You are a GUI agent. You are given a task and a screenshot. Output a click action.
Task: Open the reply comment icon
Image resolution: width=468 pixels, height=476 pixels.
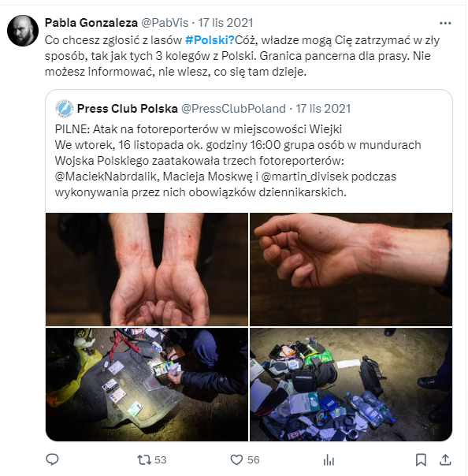click(52, 459)
